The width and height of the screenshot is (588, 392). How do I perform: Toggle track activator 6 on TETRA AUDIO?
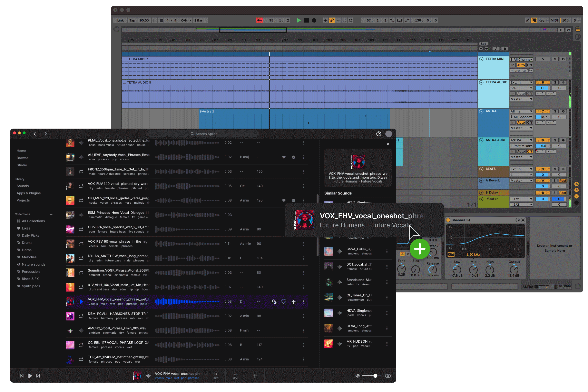click(543, 83)
